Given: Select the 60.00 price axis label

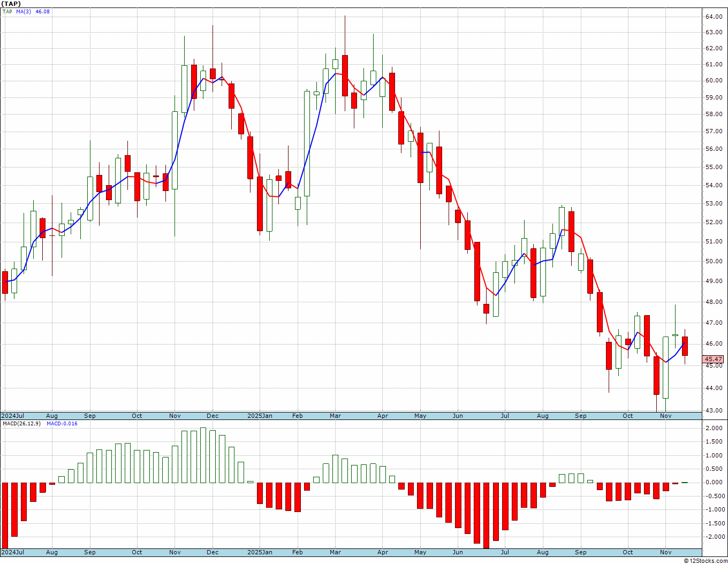Looking at the screenshot, I should tap(714, 81).
